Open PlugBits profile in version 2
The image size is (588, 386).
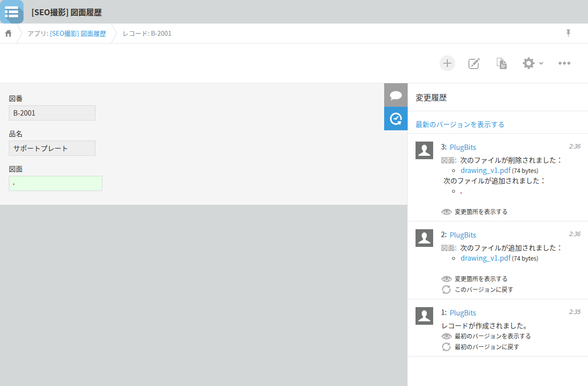(x=463, y=235)
